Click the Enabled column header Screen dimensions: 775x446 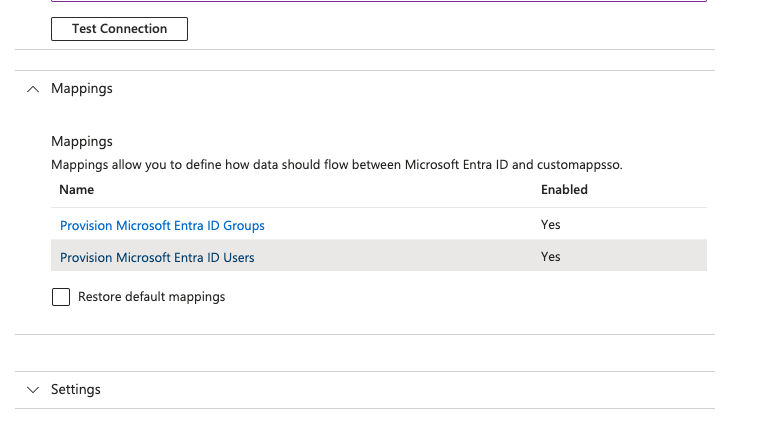pyautogui.click(x=564, y=189)
